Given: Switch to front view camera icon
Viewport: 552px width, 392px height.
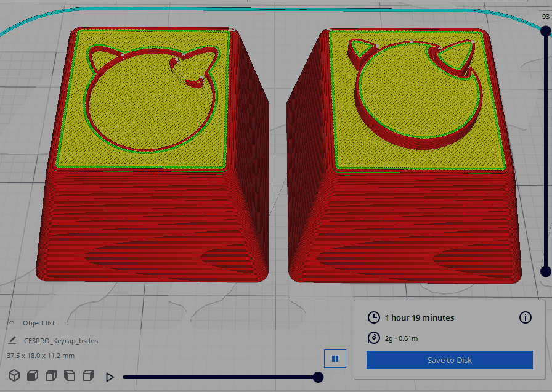Looking at the screenshot, I should click(x=33, y=375).
